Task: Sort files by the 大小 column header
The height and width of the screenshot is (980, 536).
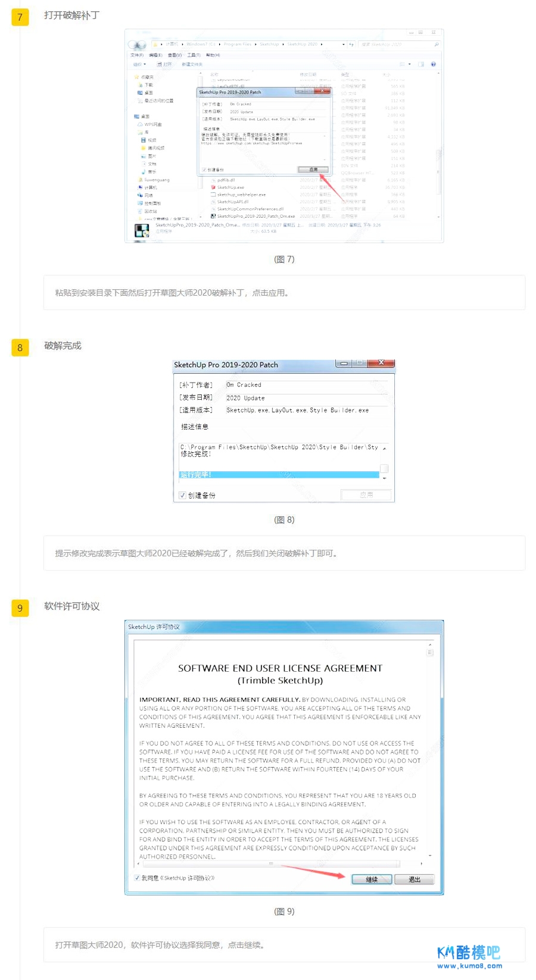Action: 386,74
